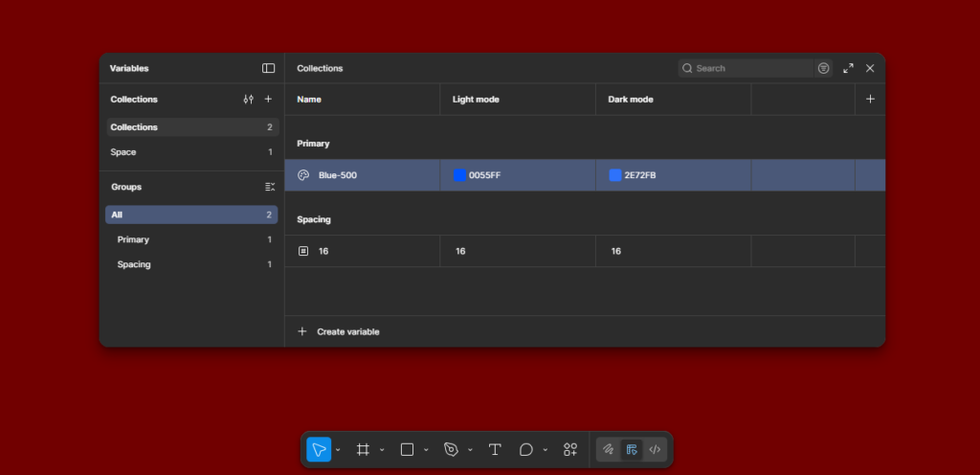This screenshot has width=980, height=475.
Task: Open the Frame tool dropdown arrow
Action: coord(382,450)
